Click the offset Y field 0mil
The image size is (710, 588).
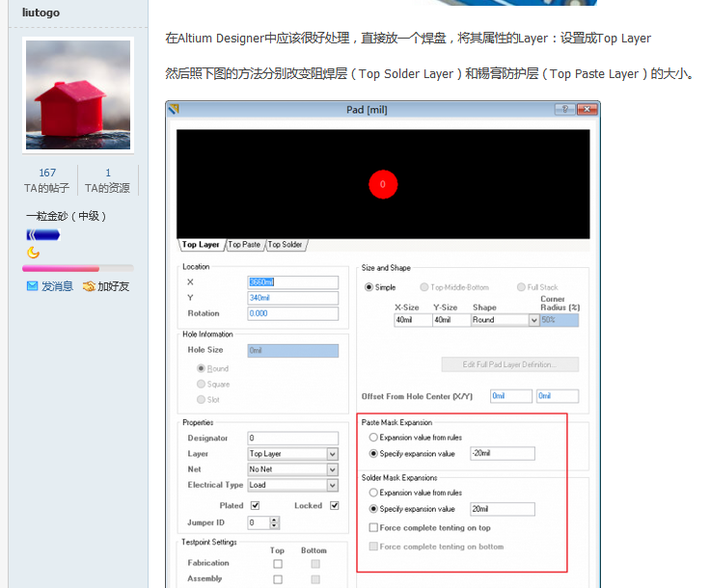pyautogui.click(x=558, y=396)
